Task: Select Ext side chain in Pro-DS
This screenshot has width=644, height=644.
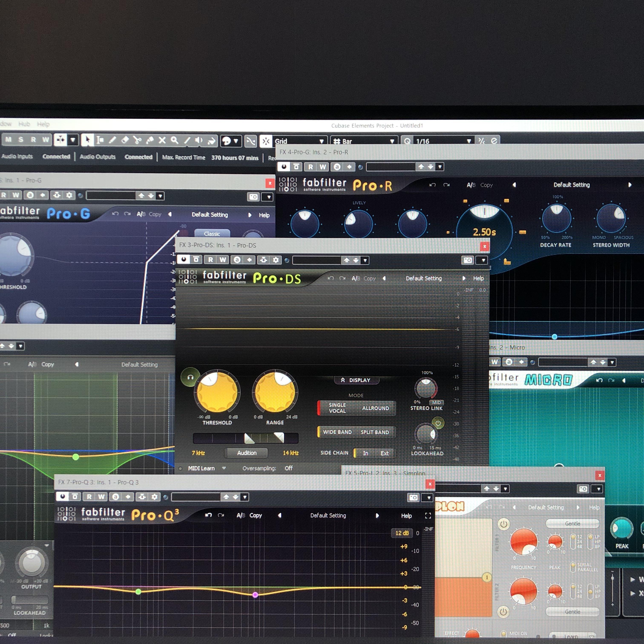Action: (x=384, y=453)
